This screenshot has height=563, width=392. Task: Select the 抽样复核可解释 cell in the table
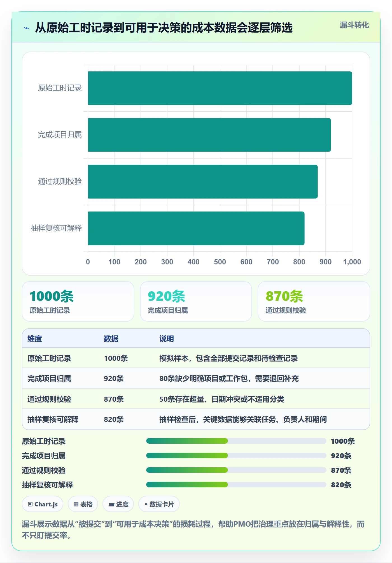tap(53, 419)
